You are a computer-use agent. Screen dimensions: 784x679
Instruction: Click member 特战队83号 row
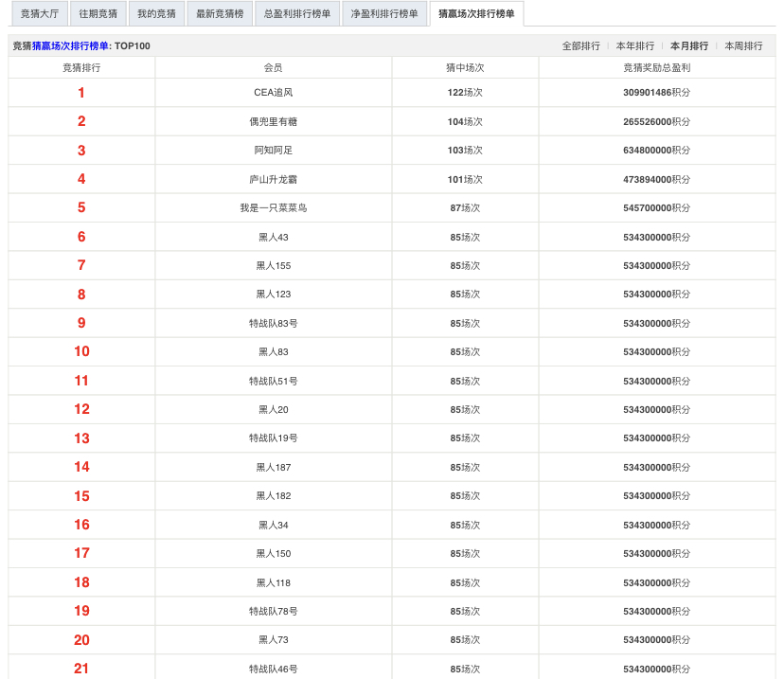coord(273,323)
